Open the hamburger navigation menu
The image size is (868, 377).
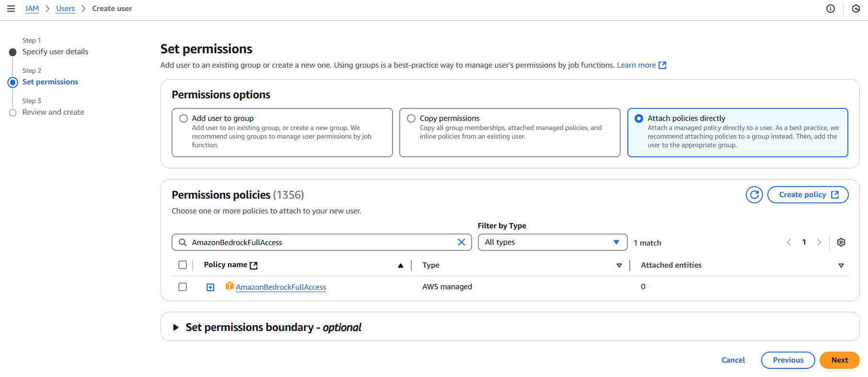[11, 9]
